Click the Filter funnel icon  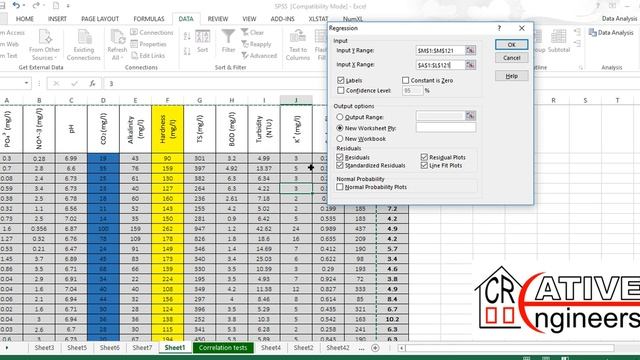point(228,36)
